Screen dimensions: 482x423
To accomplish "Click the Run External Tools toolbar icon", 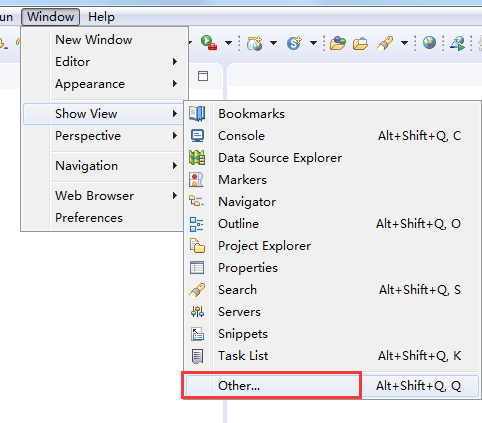I will click(209, 43).
